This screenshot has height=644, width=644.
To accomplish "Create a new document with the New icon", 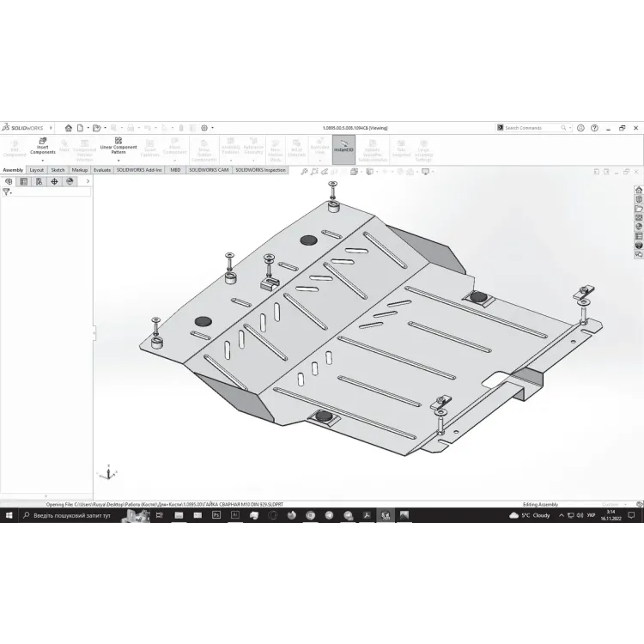I will (80, 128).
